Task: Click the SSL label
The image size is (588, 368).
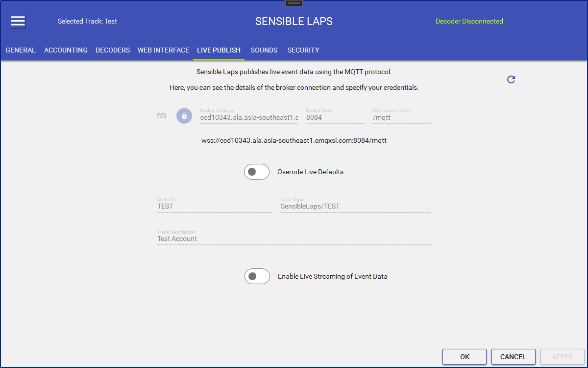Action: [162, 116]
